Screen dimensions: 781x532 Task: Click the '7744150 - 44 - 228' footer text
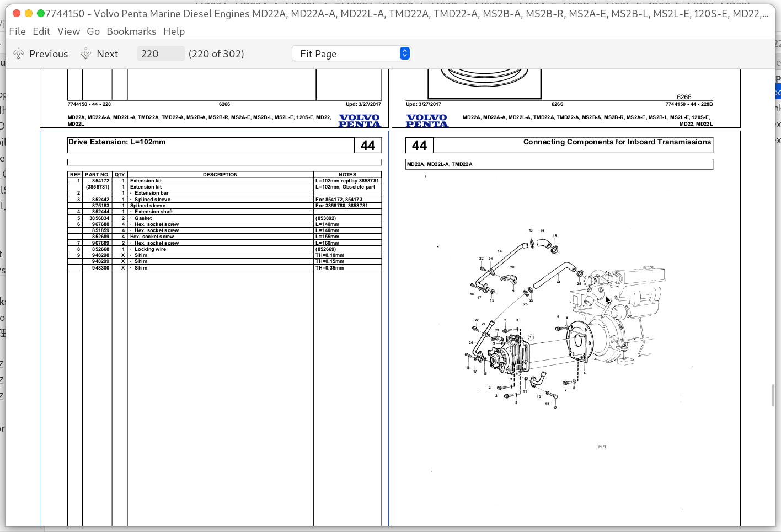click(89, 104)
